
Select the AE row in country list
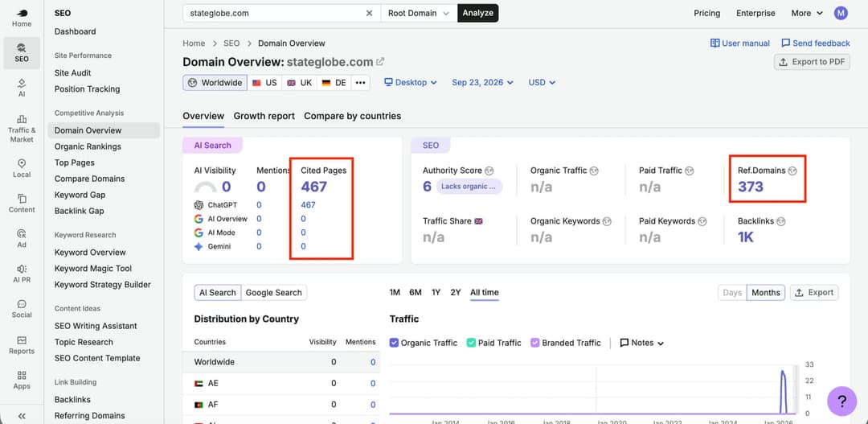(x=281, y=383)
